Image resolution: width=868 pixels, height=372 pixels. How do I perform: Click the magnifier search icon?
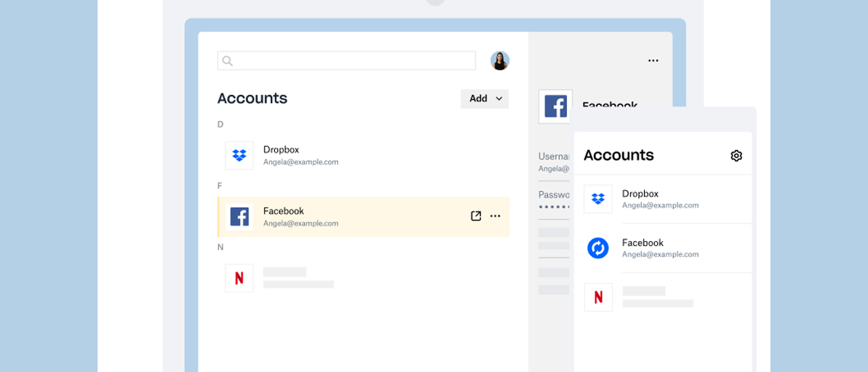pyautogui.click(x=228, y=61)
